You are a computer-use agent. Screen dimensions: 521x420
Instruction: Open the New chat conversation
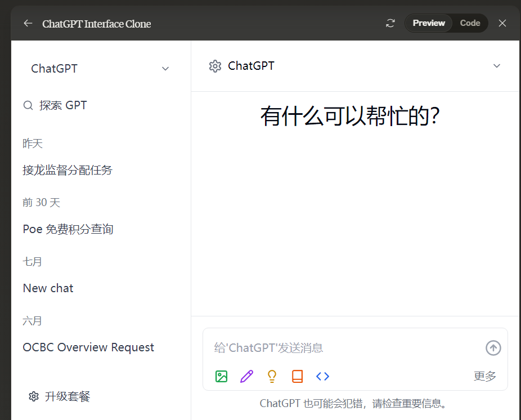pos(48,288)
